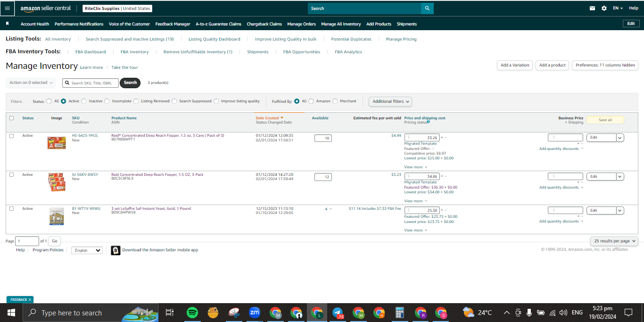Click the Amazon Seller mobile app icon
Screen dimensions: 644x322
(116, 250)
